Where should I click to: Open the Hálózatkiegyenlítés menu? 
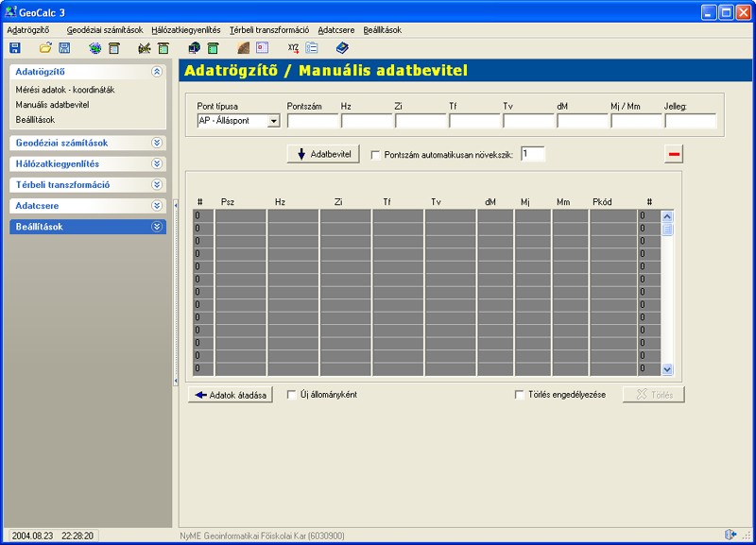(x=185, y=30)
